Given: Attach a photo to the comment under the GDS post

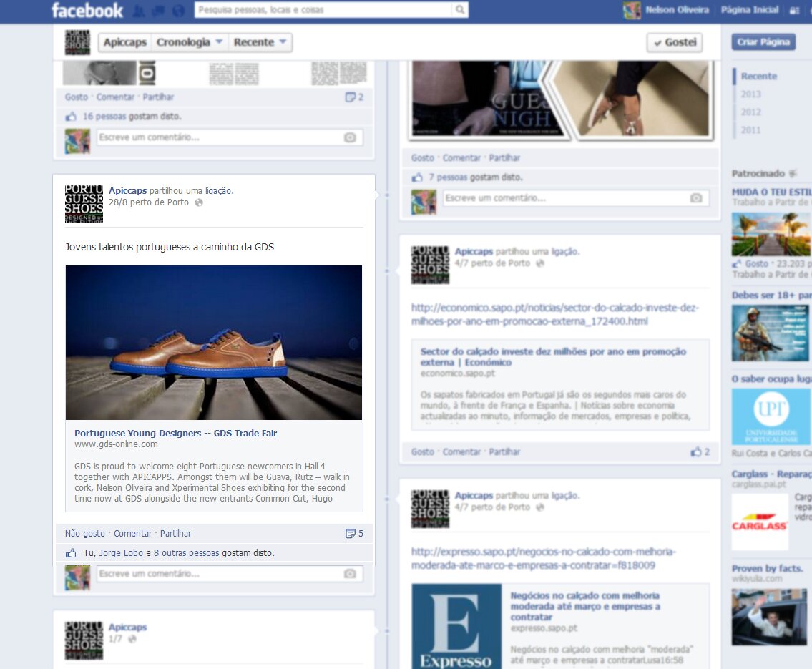Looking at the screenshot, I should point(350,574).
